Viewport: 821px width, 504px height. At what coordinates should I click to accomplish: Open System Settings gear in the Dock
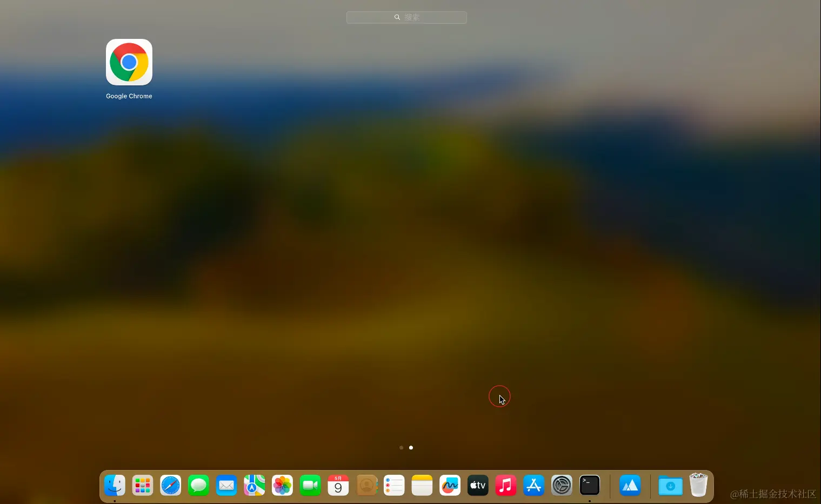point(562,485)
